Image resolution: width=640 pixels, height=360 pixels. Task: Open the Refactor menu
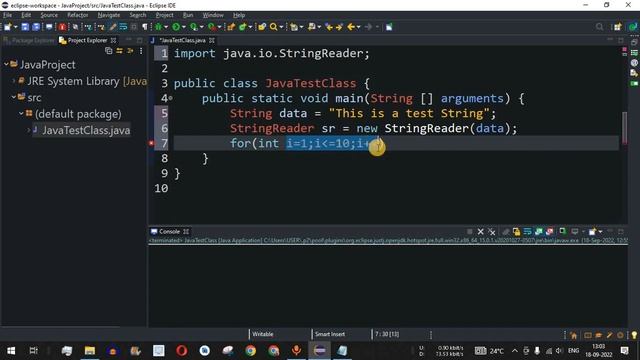click(78, 15)
